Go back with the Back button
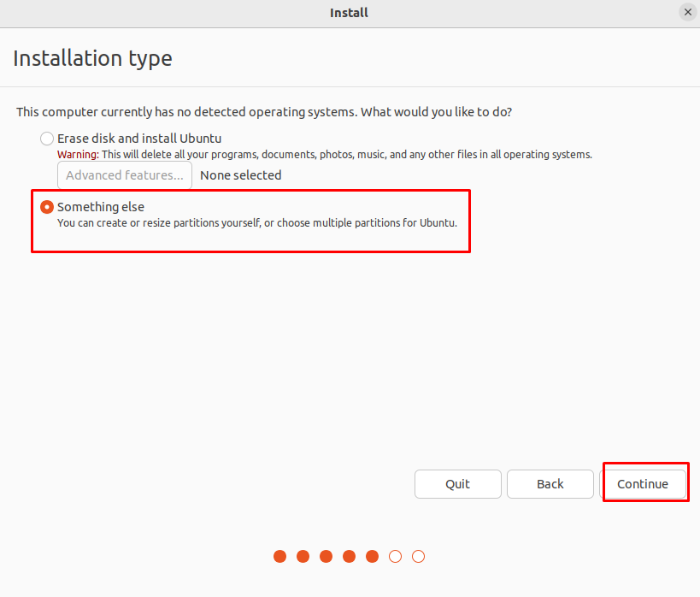 click(550, 484)
